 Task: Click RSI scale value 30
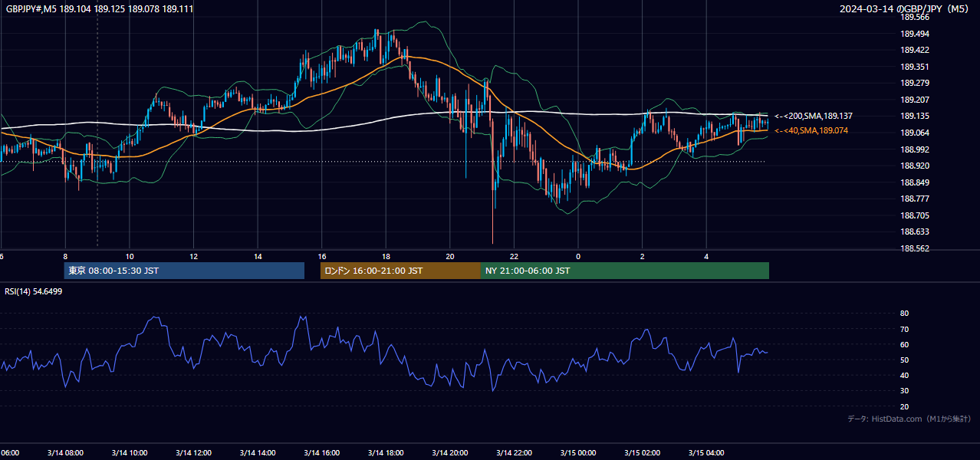(x=904, y=391)
